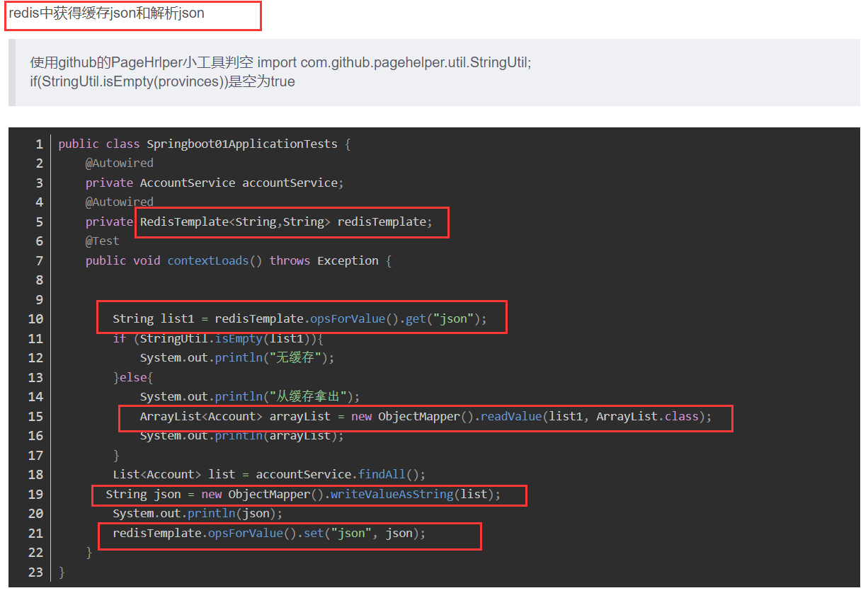Click the contextLoads method name
The image size is (868, 593).
[x=207, y=260]
